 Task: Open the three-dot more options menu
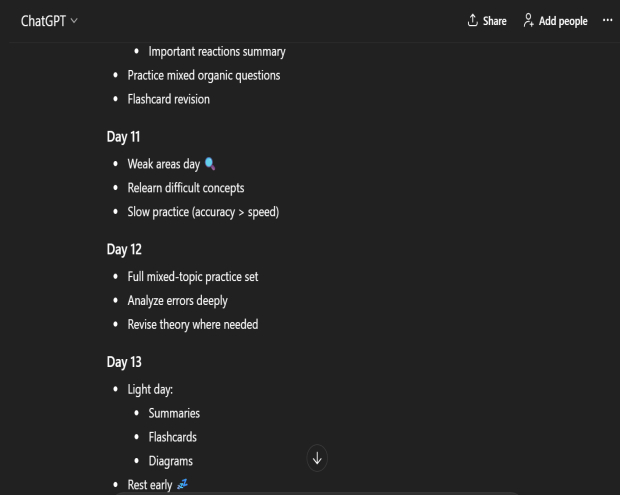[607, 21]
